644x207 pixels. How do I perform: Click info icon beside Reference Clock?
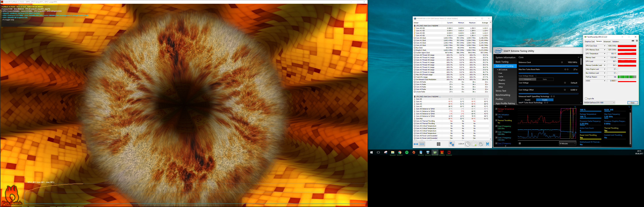click(562, 63)
